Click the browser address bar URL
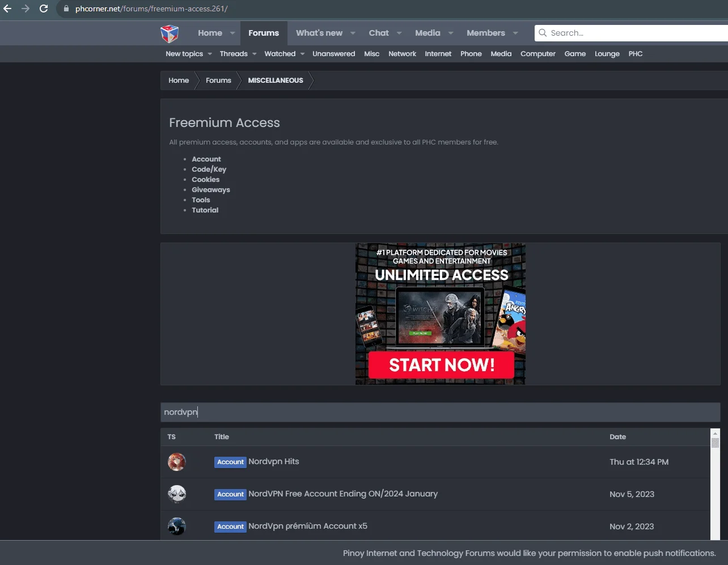 (x=151, y=9)
